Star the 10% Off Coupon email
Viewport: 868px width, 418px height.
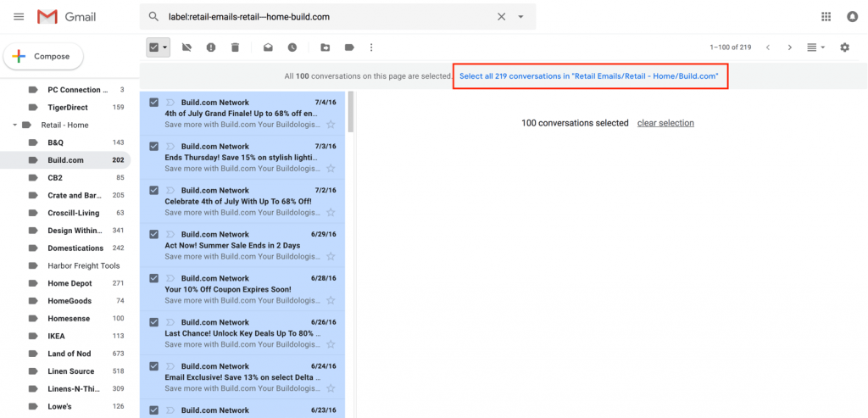(331, 300)
